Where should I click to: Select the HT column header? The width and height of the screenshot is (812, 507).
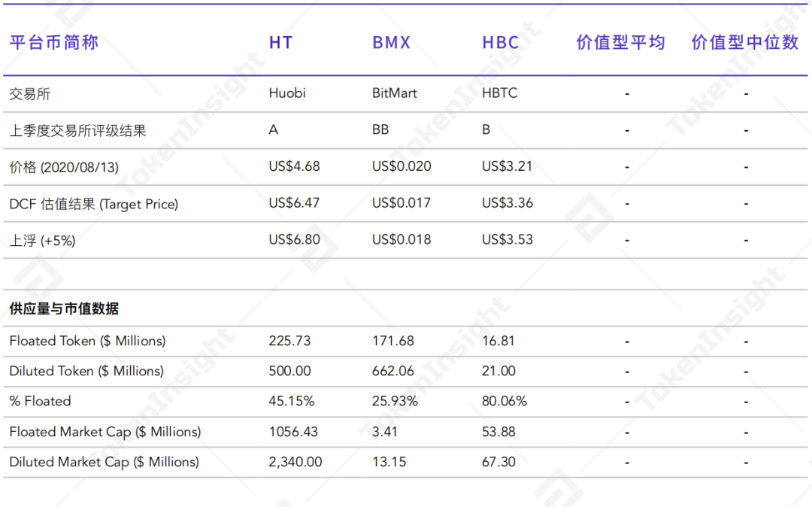pyautogui.click(x=281, y=42)
